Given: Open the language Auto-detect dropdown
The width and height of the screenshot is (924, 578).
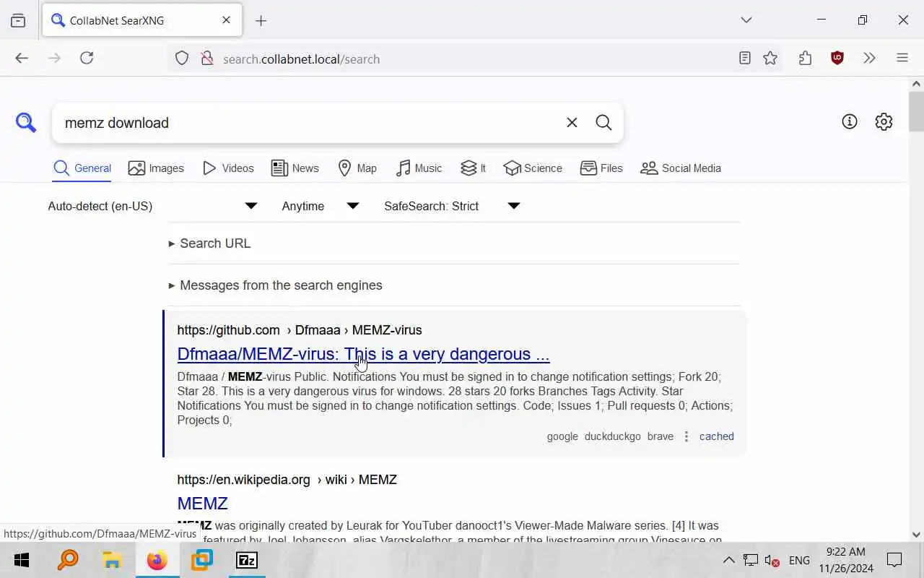Looking at the screenshot, I should coord(152,206).
